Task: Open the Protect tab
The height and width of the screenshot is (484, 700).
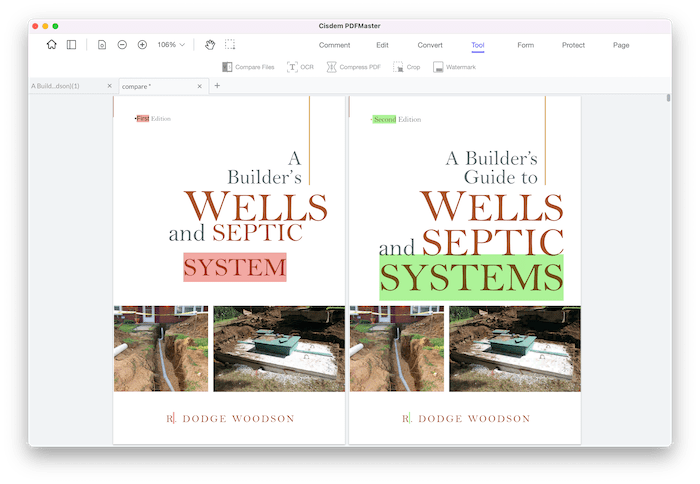Action: click(x=573, y=45)
